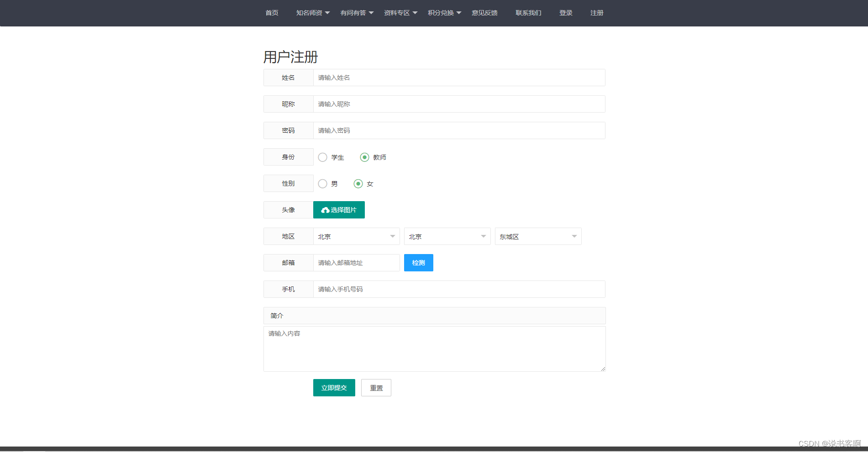Open the city dropdown showing 北京
Viewport: 868px width, 452px height.
(447, 236)
